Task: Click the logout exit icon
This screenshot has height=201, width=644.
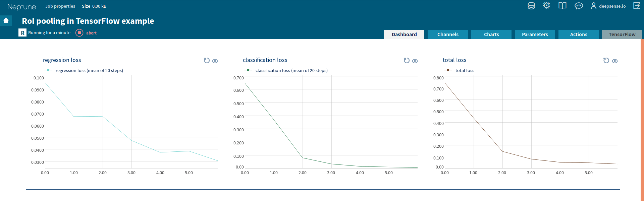Action: (637, 6)
